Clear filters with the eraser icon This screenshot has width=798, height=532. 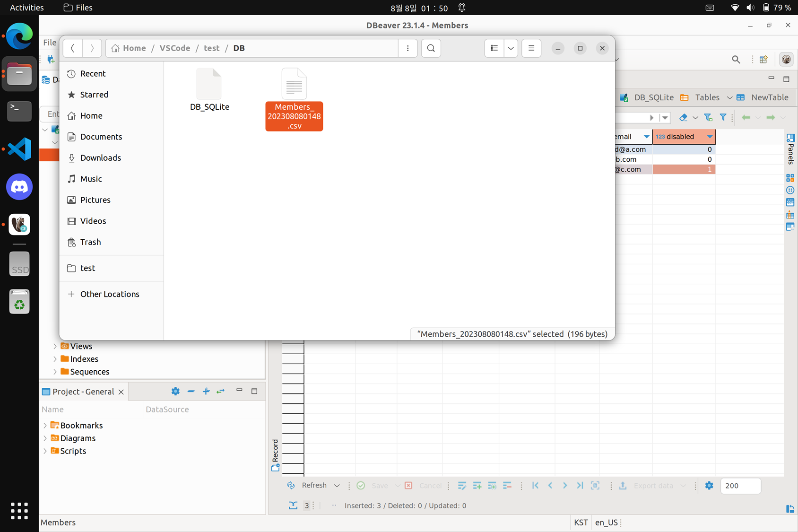tap(683, 117)
